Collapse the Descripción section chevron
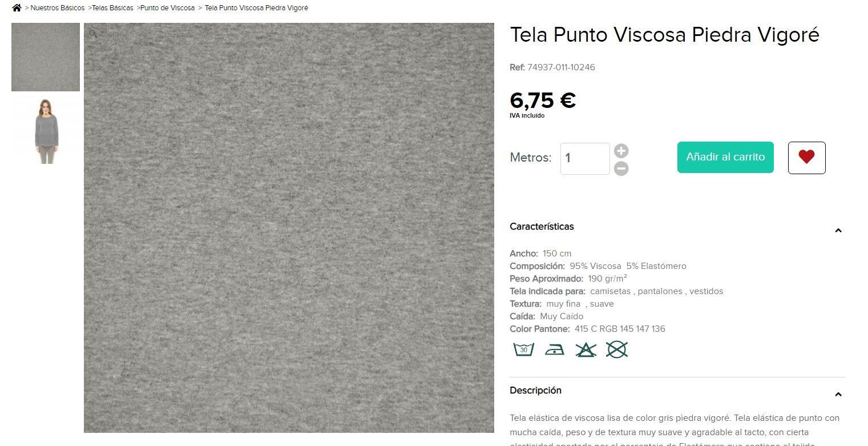 pyautogui.click(x=838, y=395)
